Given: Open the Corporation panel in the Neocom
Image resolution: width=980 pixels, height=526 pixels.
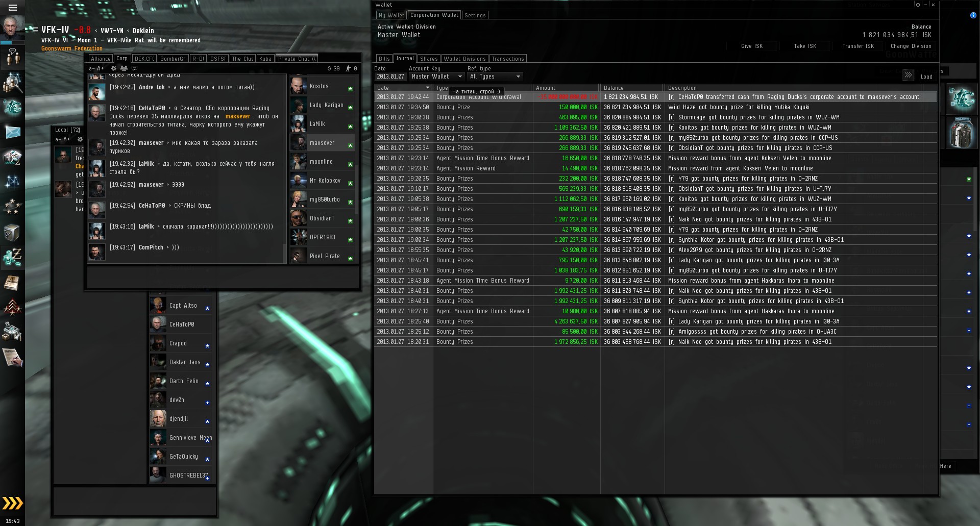Looking at the screenshot, I should [12, 107].
